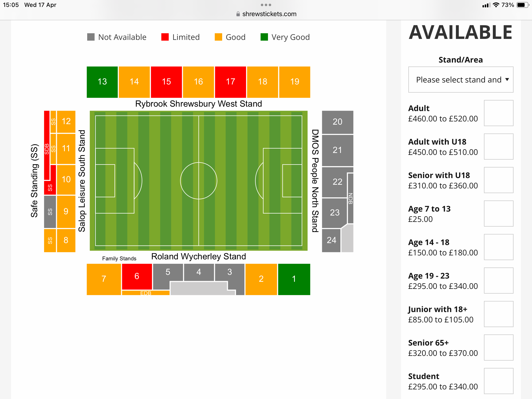Screen dimensions: 532x399
Task: Choose the red SDB safe standing section
Action: tap(47, 145)
